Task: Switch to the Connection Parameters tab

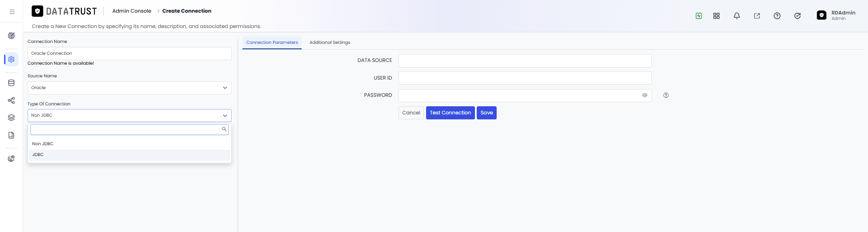Action: pos(272,43)
